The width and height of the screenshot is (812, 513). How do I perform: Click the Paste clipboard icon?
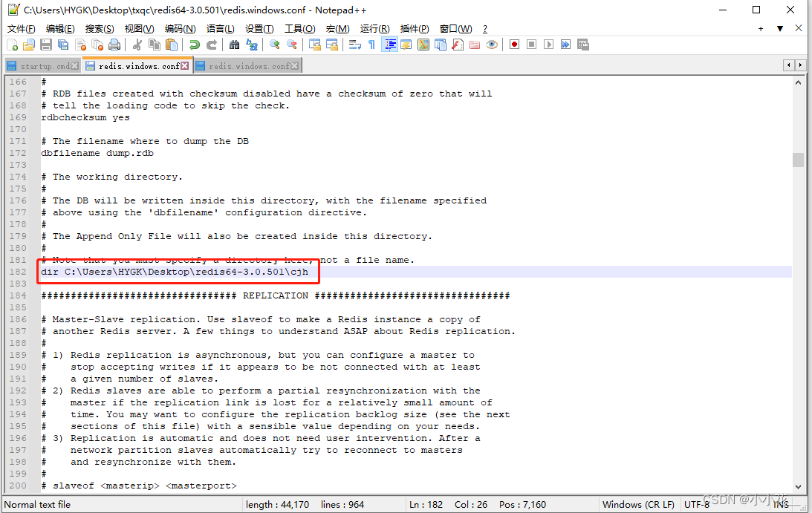tap(172, 45)
